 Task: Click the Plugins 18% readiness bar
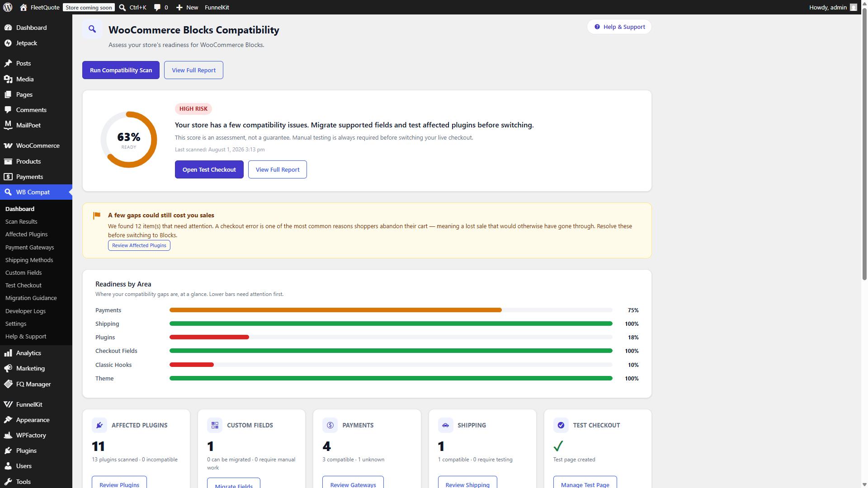click(x=391, y=337)
